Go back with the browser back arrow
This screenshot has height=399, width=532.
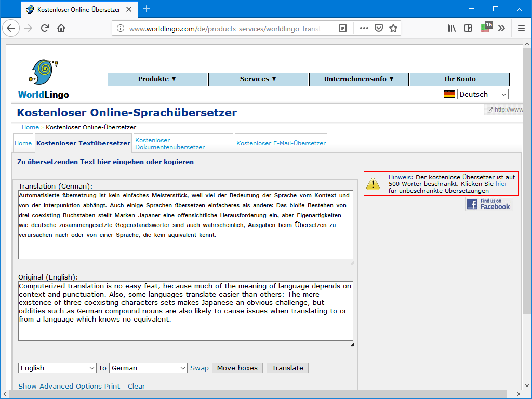[x=11, y=28]
